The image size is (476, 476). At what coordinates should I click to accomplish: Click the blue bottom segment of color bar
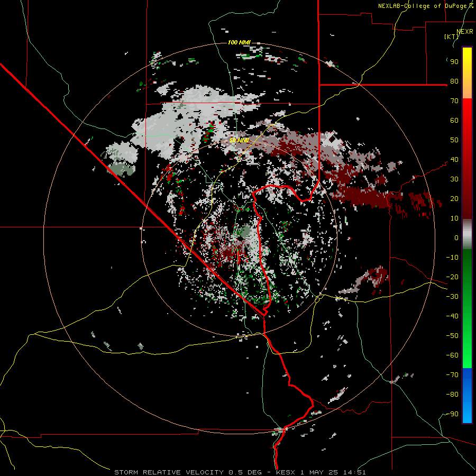point(467,396)
